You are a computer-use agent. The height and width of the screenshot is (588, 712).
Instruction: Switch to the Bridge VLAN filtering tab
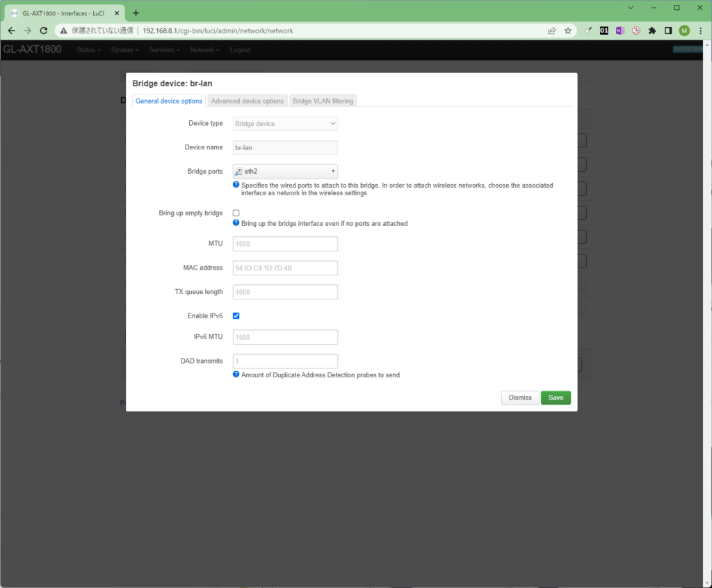click(323, 100)
